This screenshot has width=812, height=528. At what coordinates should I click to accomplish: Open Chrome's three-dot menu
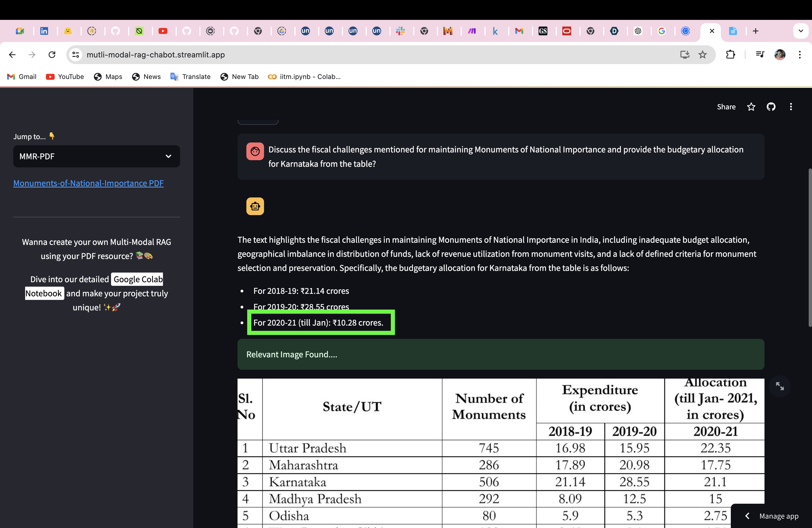[800, 55]
